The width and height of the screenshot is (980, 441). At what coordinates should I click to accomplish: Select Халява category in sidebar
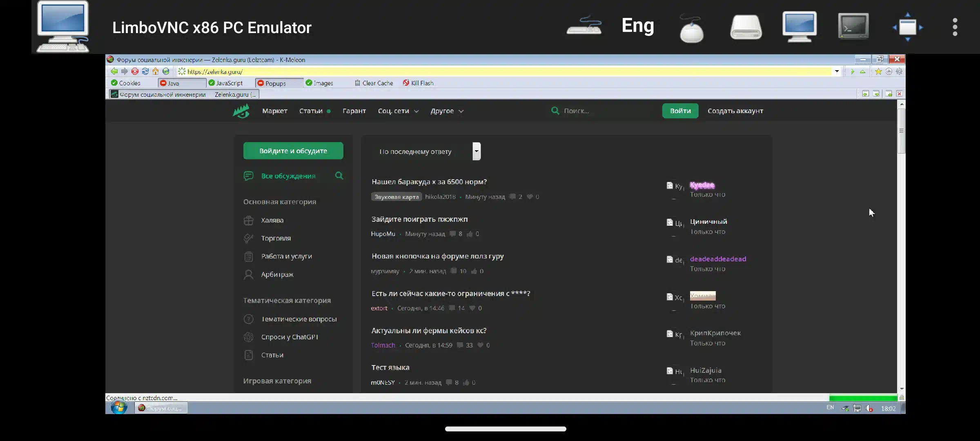click(x=272, y=220)
